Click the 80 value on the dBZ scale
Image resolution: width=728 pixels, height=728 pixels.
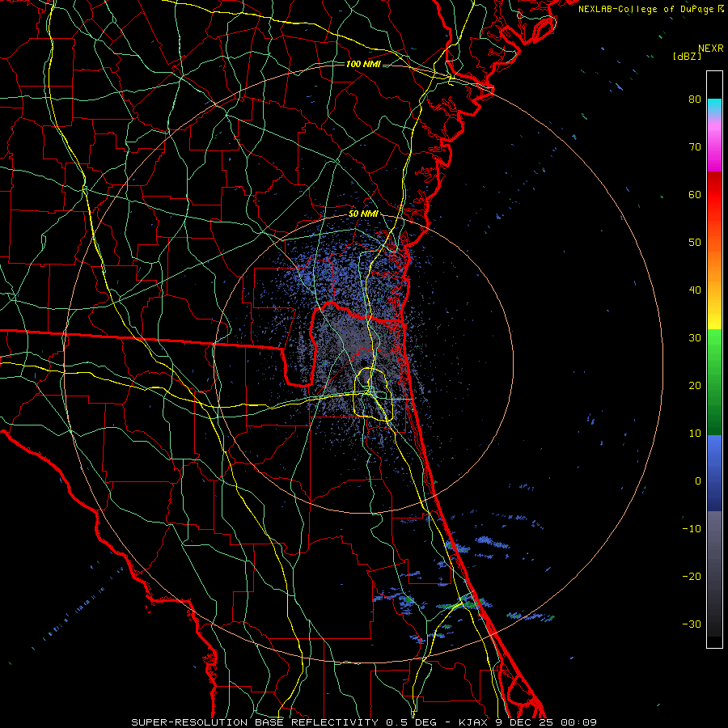click(695, 99)
